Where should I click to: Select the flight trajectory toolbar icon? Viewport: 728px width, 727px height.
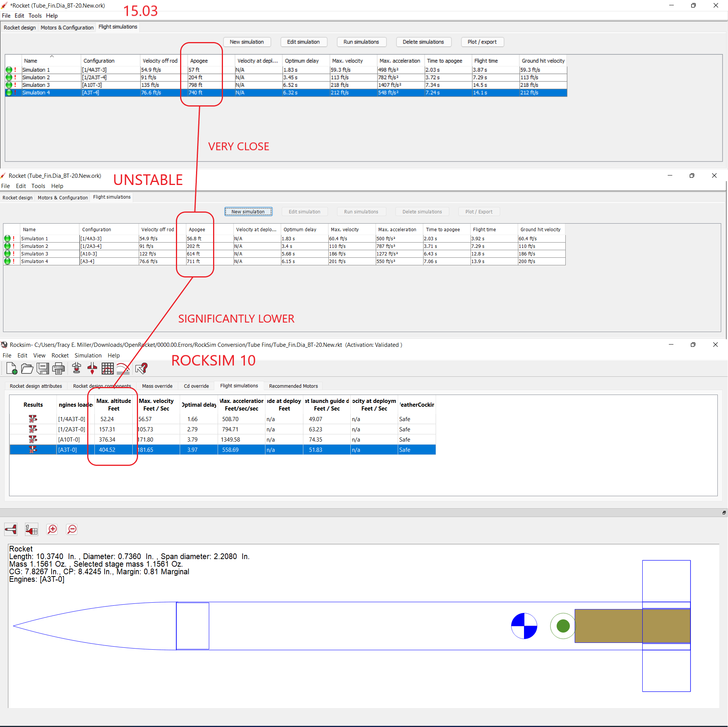pos(123,368)
